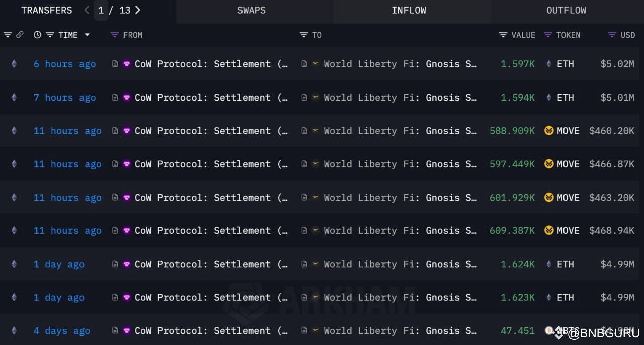This screenshot has height=345, width=644.
Task: Click the ETH token icon in the $5.02M row
Action: coord(549,64)
